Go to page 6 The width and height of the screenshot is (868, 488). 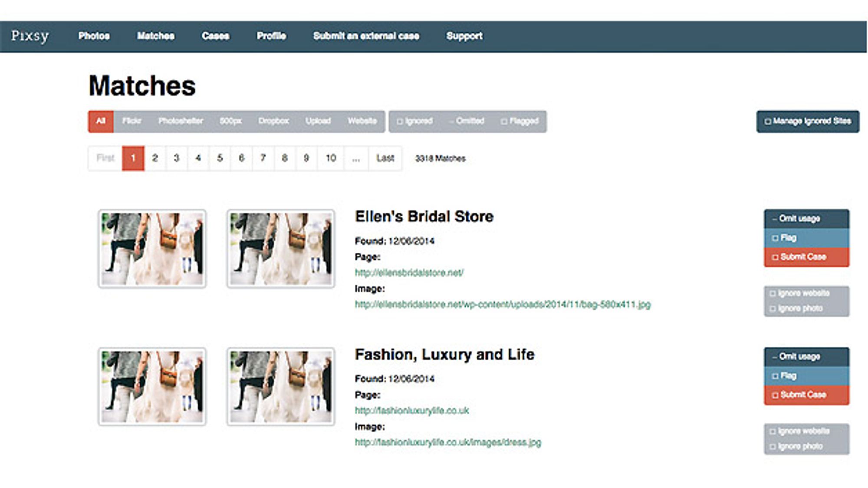242,158
